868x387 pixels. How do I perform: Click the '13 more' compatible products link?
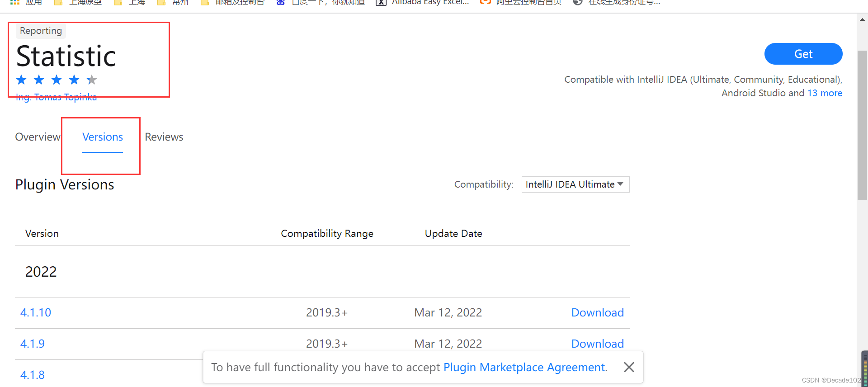(x=825, y=93)
